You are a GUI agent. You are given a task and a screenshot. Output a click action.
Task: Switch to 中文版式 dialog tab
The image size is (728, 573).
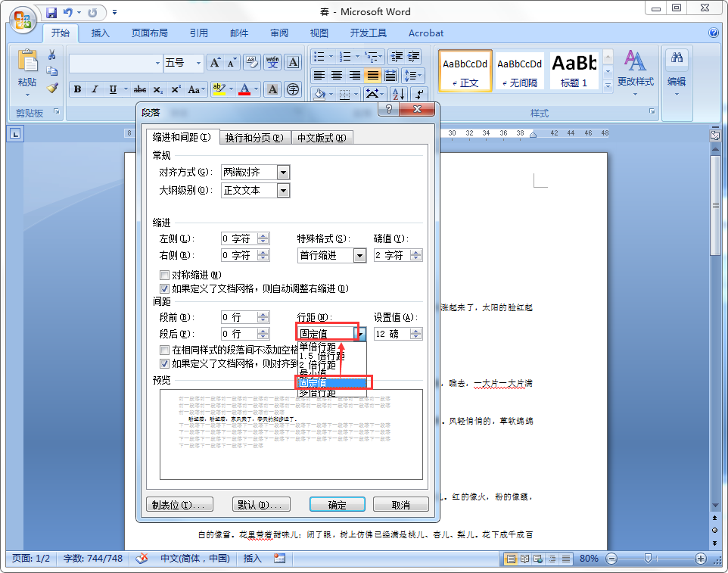(322, 138)
